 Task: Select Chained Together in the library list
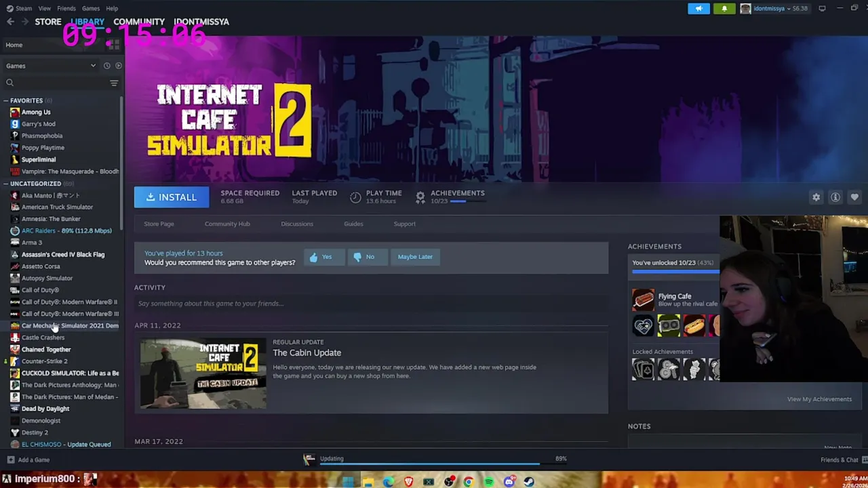46,349
